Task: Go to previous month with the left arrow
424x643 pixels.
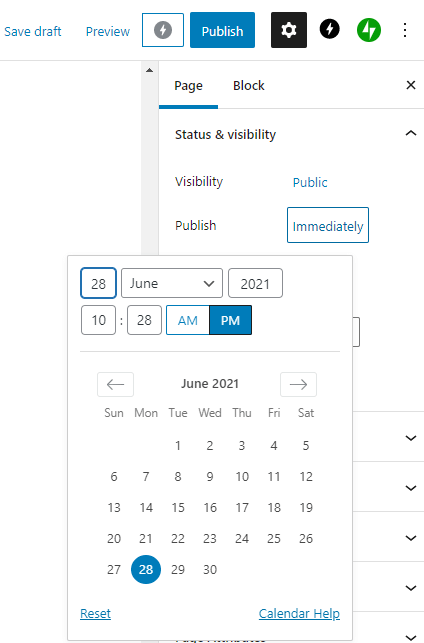Action: [115, 384]
